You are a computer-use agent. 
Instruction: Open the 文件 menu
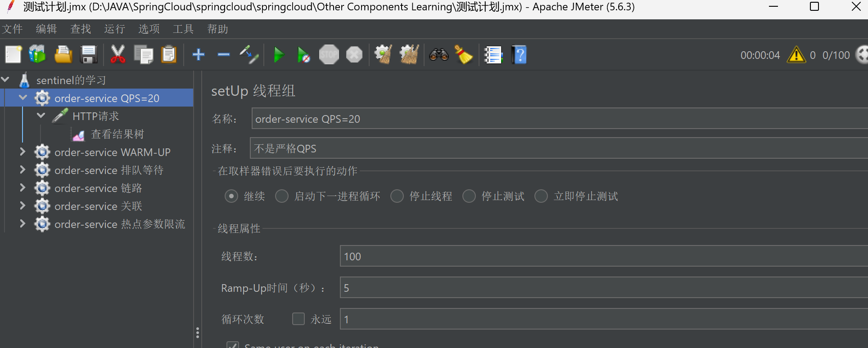click(12, 29)
